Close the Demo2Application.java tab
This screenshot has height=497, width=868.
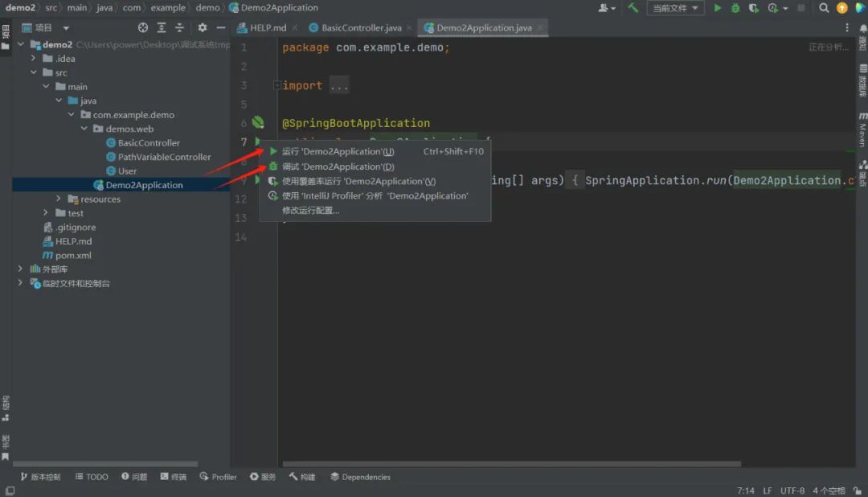point(540,27)
